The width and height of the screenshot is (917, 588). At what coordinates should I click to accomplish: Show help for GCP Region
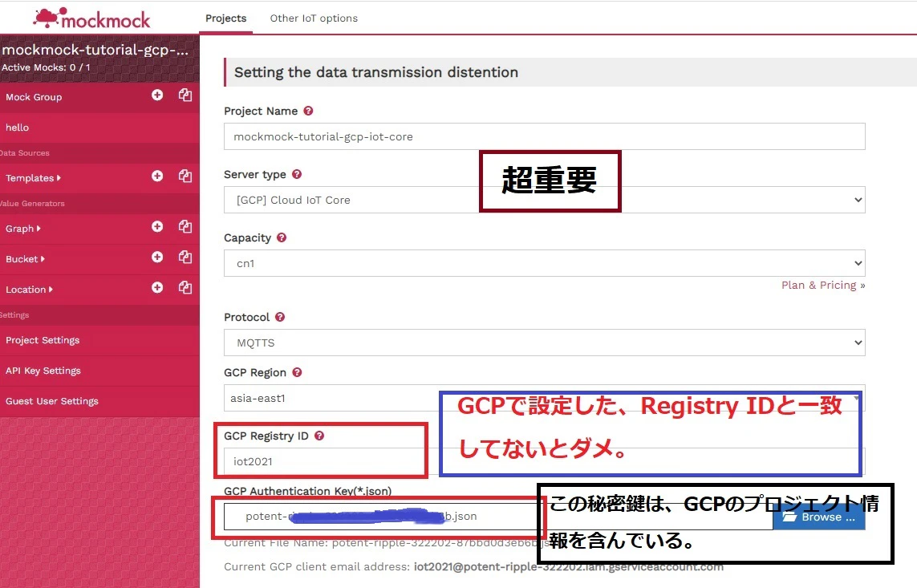[x=297, y=372]
